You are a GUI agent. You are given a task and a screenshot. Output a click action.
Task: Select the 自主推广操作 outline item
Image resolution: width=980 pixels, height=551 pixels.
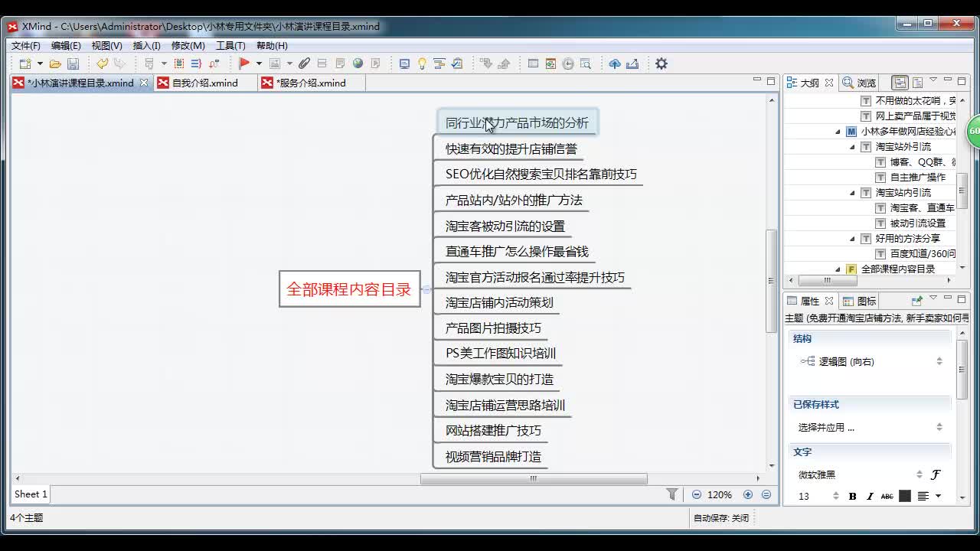(x=918, y=177)
